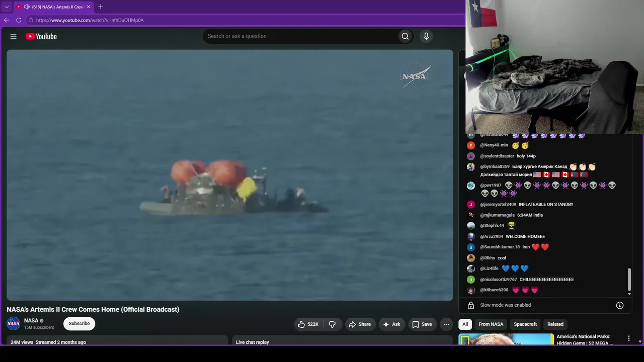Select the NASA Artemis II browser tab
644x362 pixels.
(53, 7)
